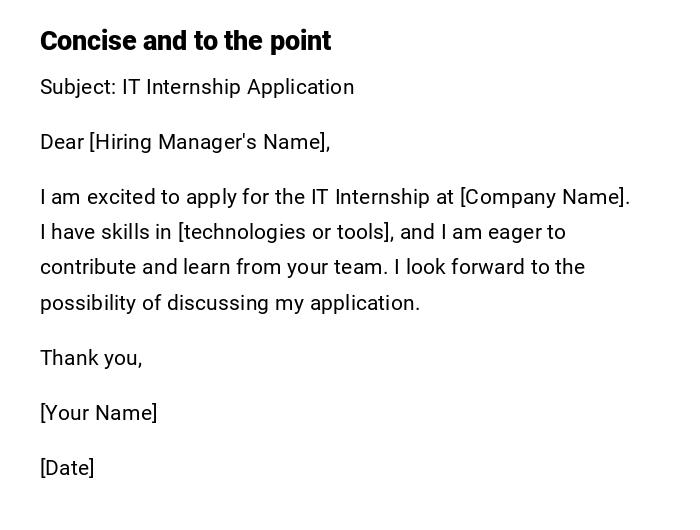Click the "Thank you," closing line

click(x=91, y=358)
